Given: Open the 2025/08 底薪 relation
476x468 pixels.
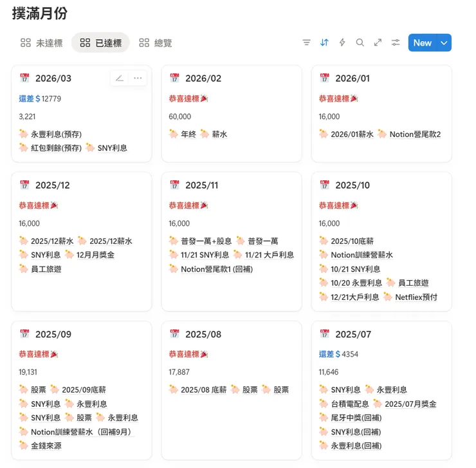Looking at the screenshot, I should pyautogui.click(x=204, y=389).
